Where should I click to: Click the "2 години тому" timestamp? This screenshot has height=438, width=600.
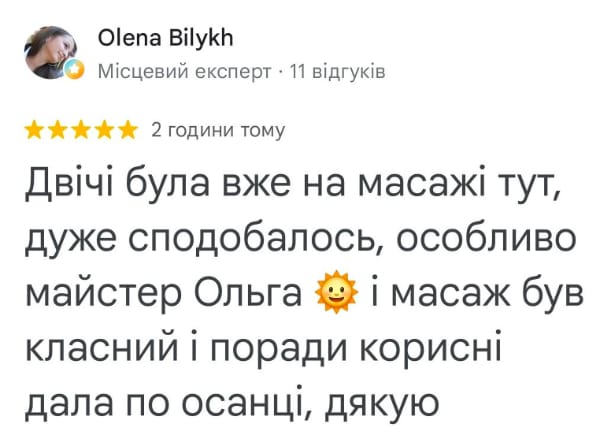(x=218, y=130)
